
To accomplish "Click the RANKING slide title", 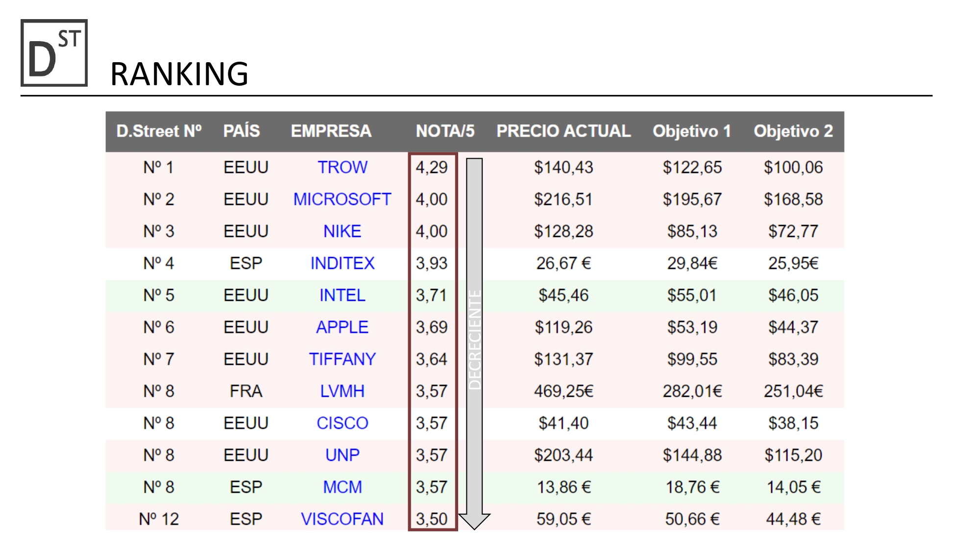I will [179, 74].
